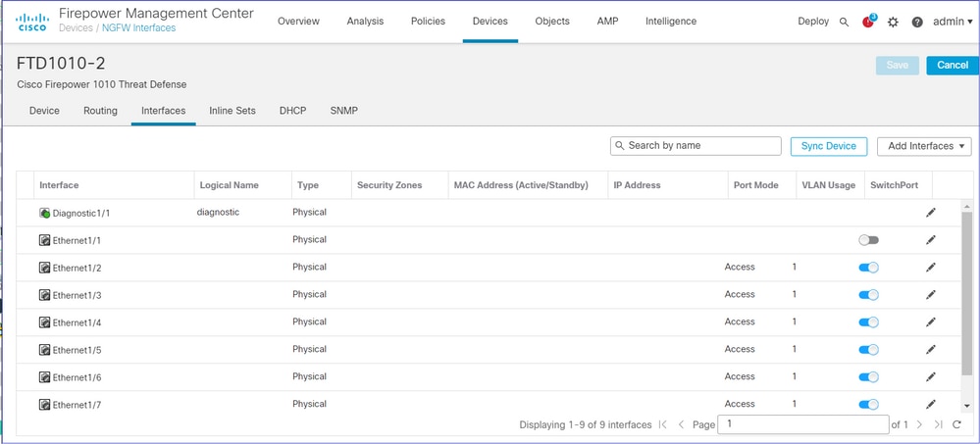The image size is (980, 444).
Task: Click the Ethernet1/6 interface icon
Action: pyautogui.click(x=44, y=377)
